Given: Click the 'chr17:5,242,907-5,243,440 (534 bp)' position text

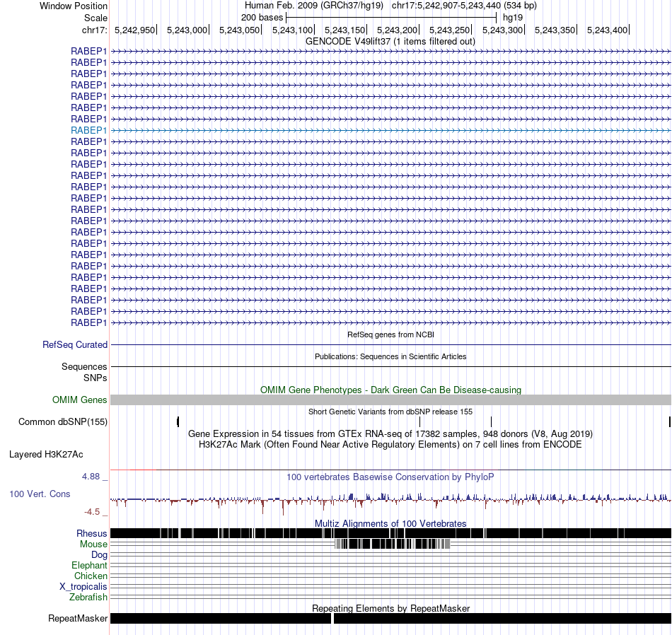Looking at the screenshot, I should (x=464, y=6).
